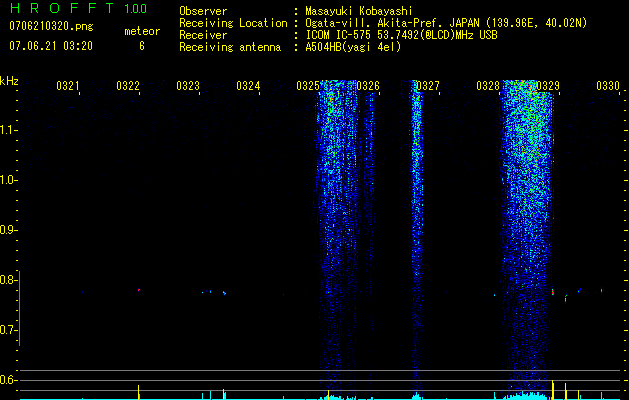Click the 0324 time marker
The width and height of the screenshot is (629, 400).
tap(248, 86)
